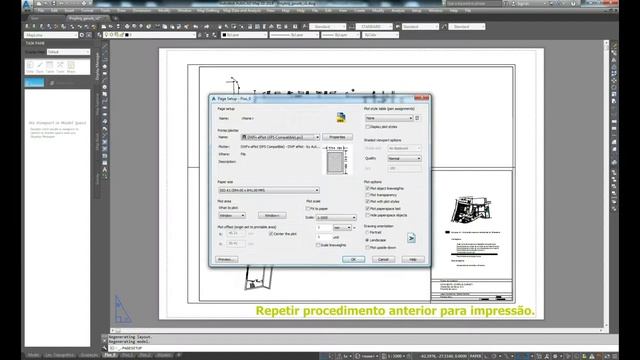Switch to the Model layout tab
Screen dimensions: 640x360
pos(33,356)
